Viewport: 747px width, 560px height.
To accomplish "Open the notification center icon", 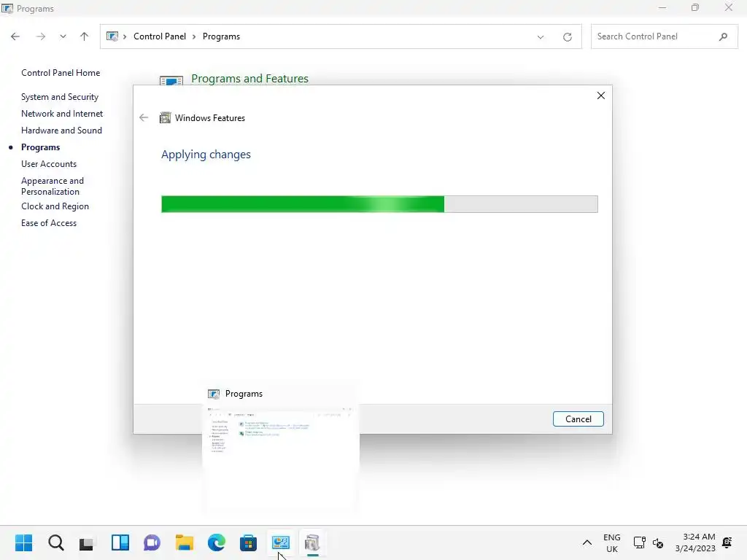I will (727, 542).
